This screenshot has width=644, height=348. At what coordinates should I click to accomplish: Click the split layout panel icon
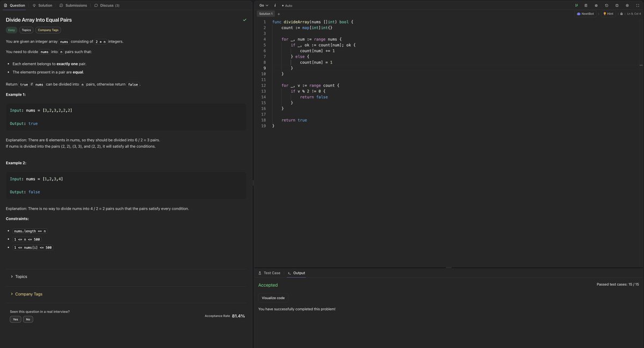tap(617, 5)
